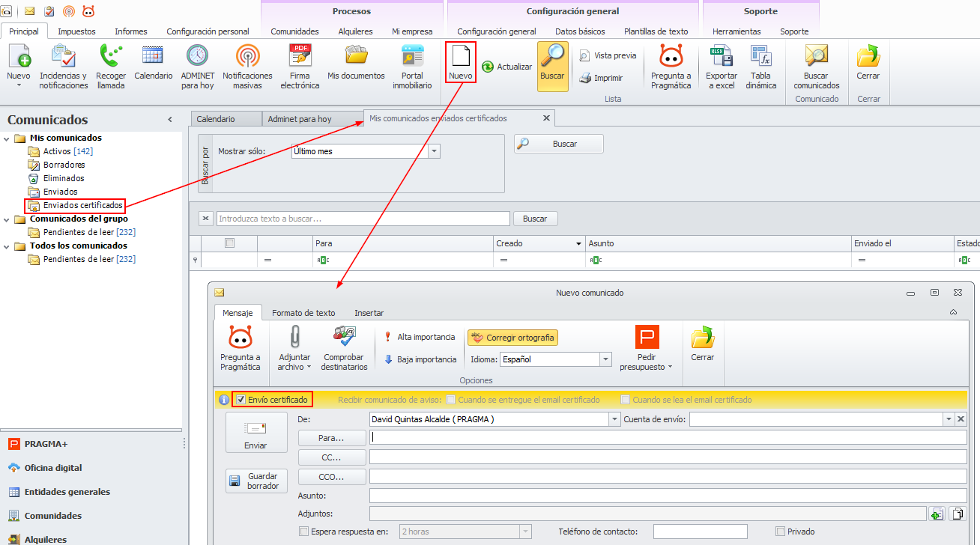Export the list with Exportar a excel
980x545 pixels.
point(721,67)
